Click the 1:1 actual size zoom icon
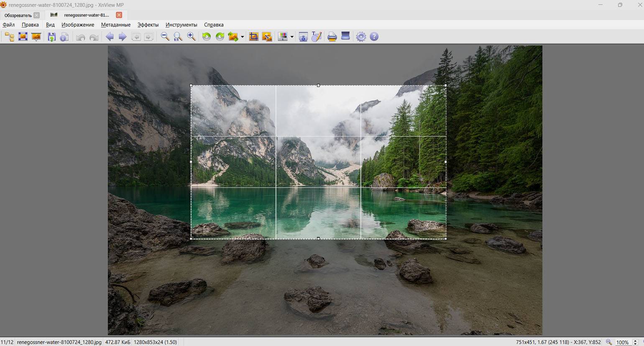This screenshot has height=346, width=644. point(178,37)
